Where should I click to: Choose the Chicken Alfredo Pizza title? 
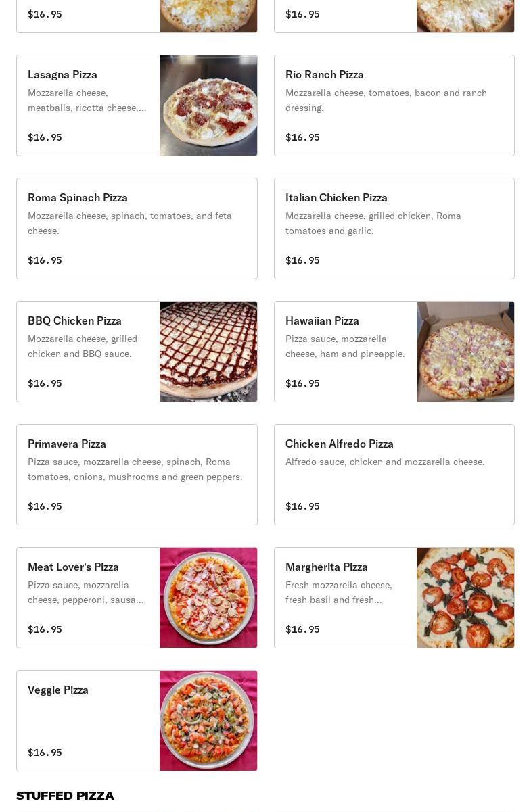340,444
